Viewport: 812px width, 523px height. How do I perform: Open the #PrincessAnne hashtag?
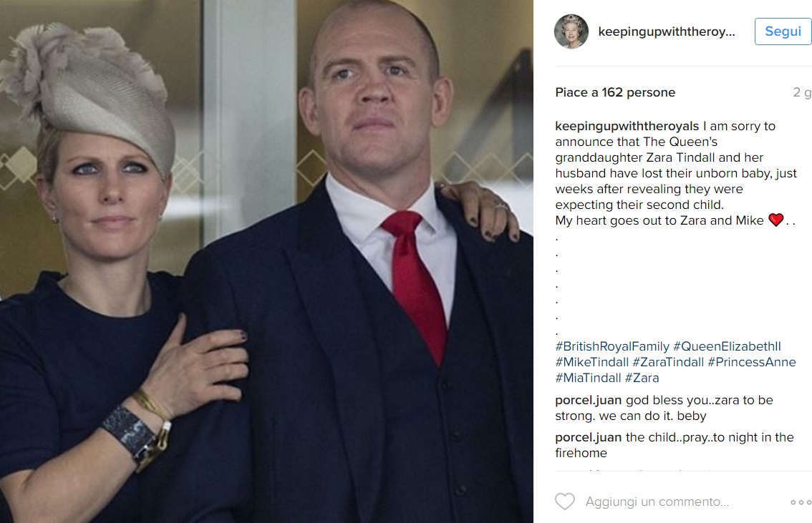click(752, 362)
